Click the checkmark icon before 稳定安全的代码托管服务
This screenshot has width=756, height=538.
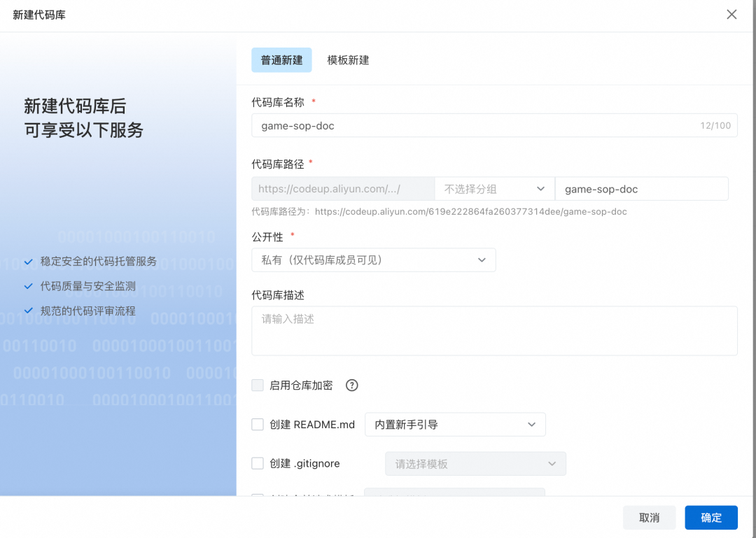(28, 262)
